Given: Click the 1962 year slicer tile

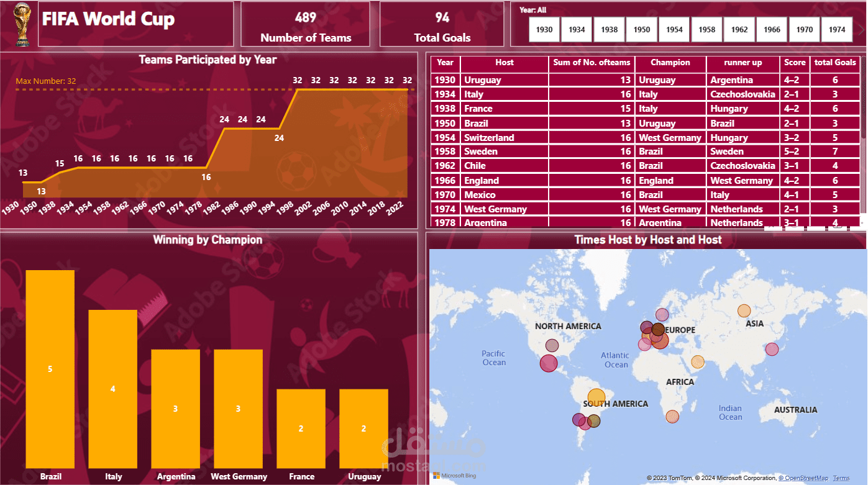Looking at the screenshot, I should click(739, 29).
